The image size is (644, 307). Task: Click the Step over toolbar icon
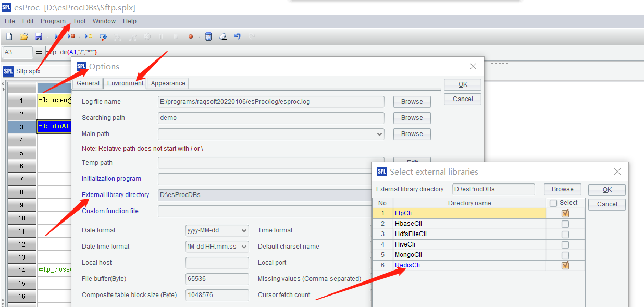(103, 36)
